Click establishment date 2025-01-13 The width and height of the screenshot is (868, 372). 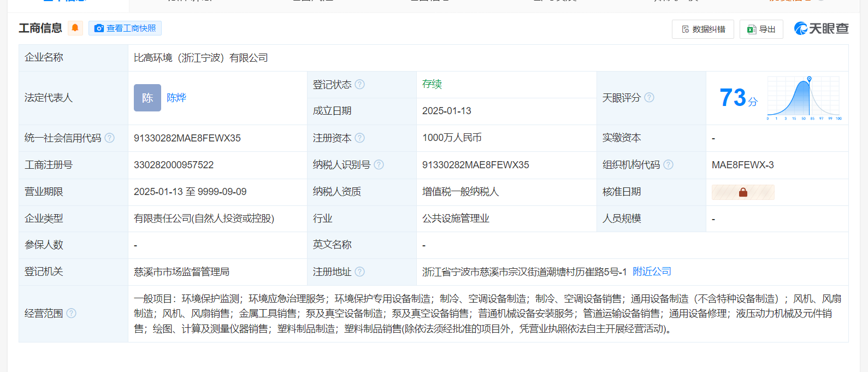point(447,111)
